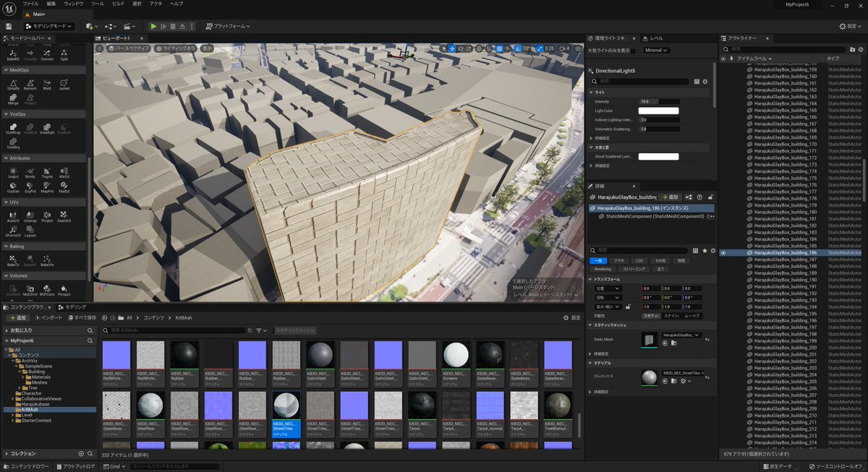Select the Convert tool
Image resolution: width=868 pixels, height=472 pixels.
tap(47, 55)
